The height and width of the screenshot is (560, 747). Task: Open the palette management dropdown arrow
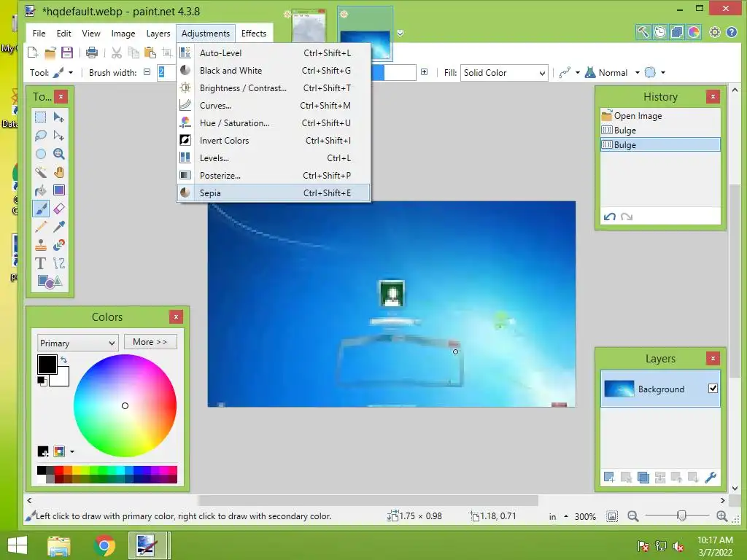click(x=72, y=451)
